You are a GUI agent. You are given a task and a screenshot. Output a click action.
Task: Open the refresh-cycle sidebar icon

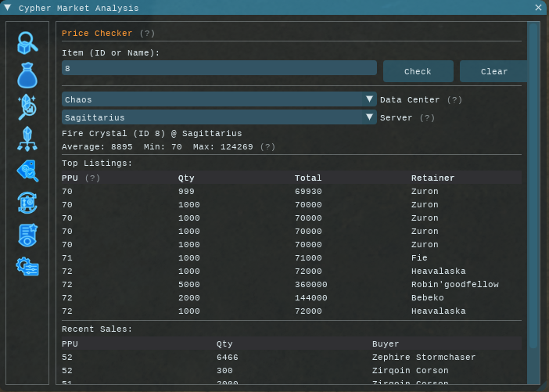pos(27,203)
